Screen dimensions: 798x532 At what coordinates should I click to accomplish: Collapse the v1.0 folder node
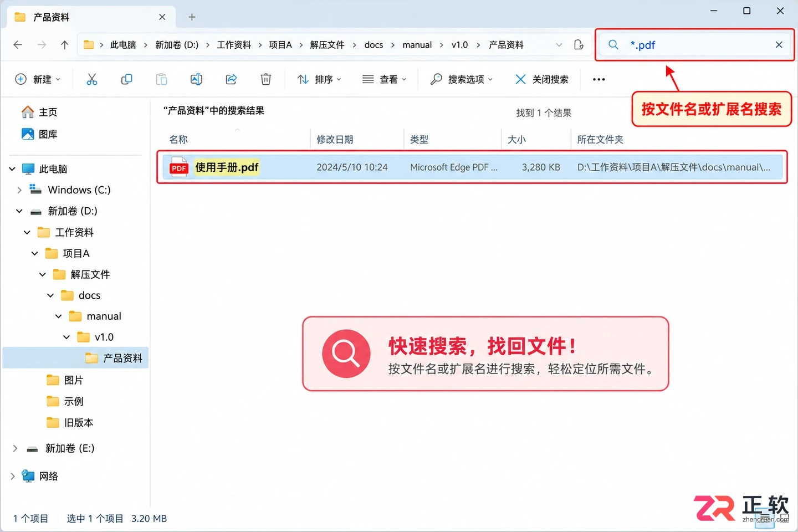66,337
